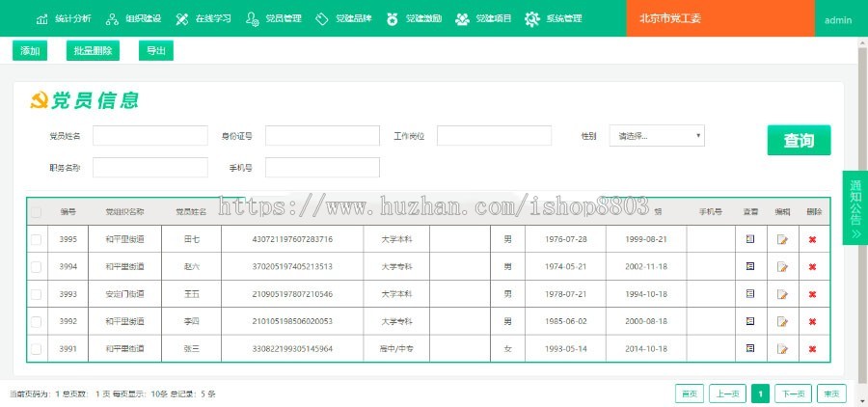Click the green 查询 button
868x407 pixels.
[x=799, y=141]
